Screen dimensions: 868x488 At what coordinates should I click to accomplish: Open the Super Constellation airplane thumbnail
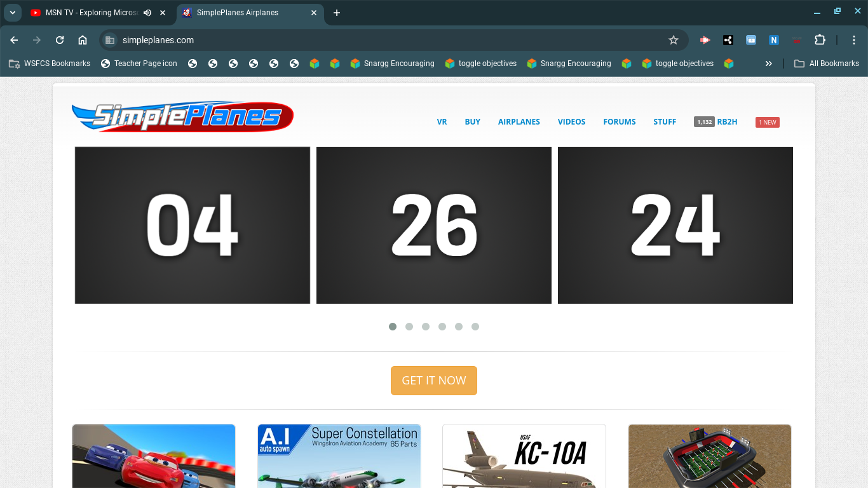(x=339, y=456)
